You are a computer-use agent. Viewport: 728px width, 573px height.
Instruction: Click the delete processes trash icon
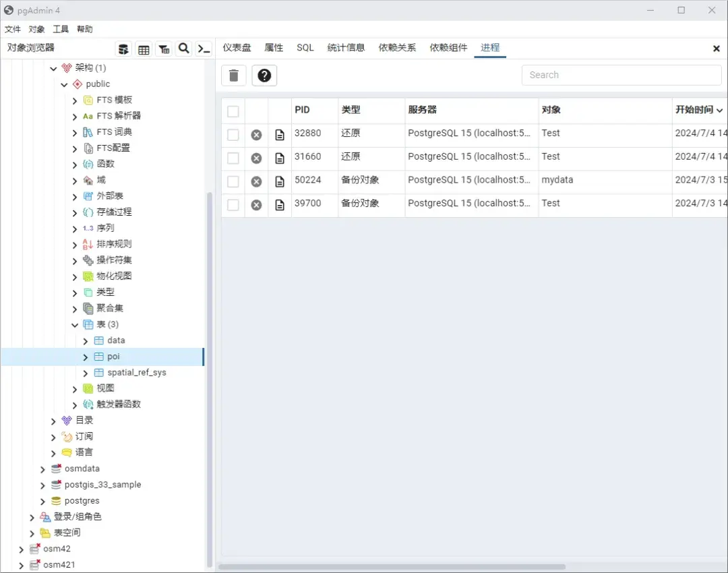(233, 76)
